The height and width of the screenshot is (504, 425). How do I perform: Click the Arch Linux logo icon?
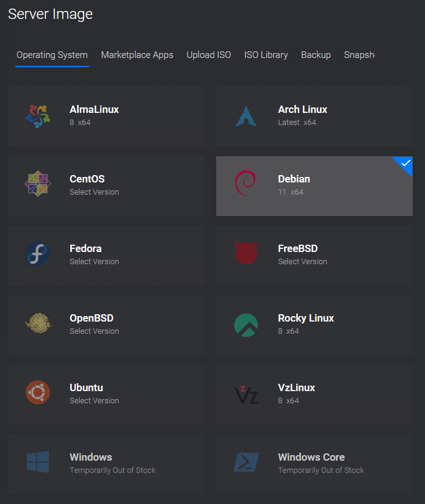[x=246, y=116]
